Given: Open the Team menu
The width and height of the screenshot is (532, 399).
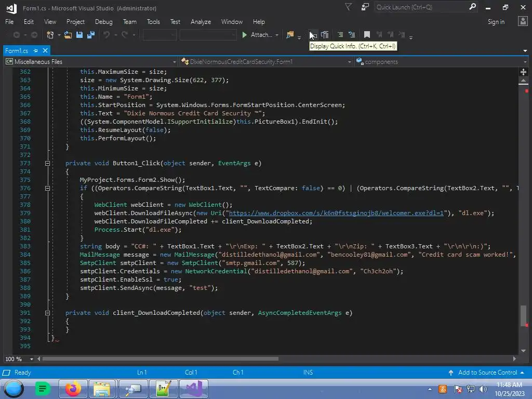Looking at the screenshot, I should 129,22.
